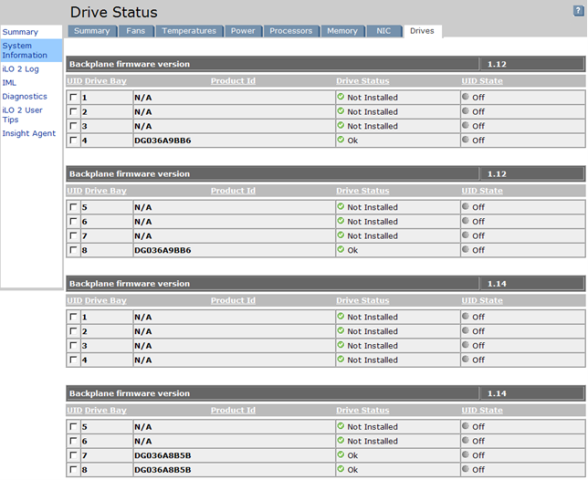The height and width of the screenshot is (480, 588).
Task: Click green Ok icon for bay 7 DG036A8B5B
Action: [x=340, y=454]
